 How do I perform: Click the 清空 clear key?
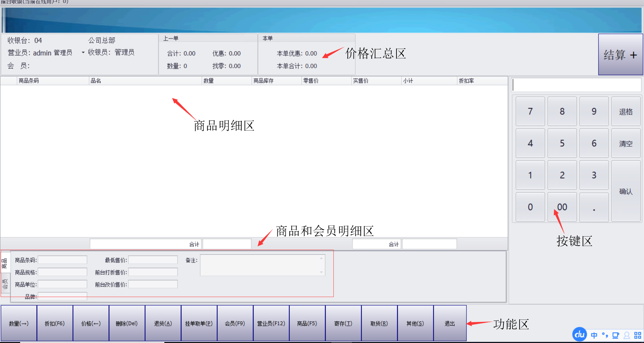click(x=626, y=143)
